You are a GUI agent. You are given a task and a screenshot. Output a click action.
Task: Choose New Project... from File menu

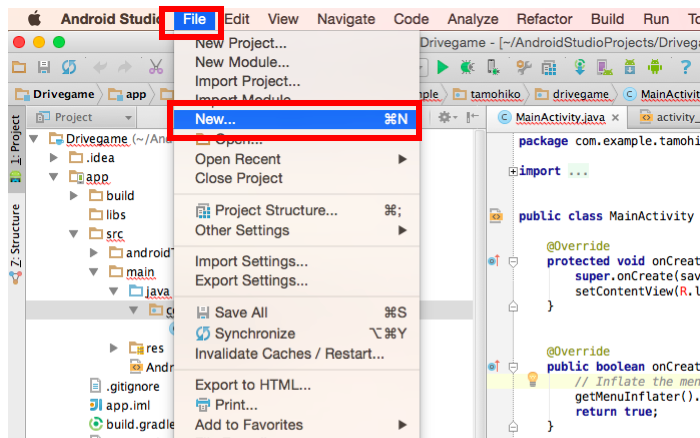click(x=297, y=43)
